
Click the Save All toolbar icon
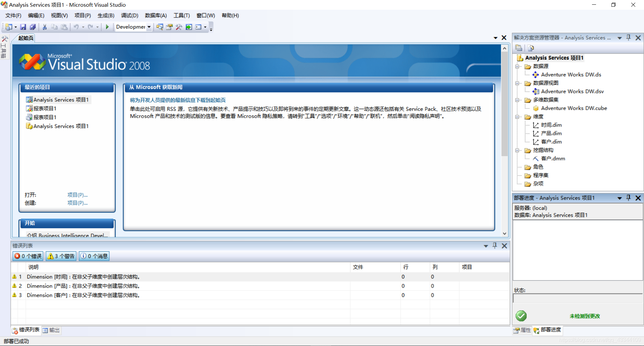33,27
